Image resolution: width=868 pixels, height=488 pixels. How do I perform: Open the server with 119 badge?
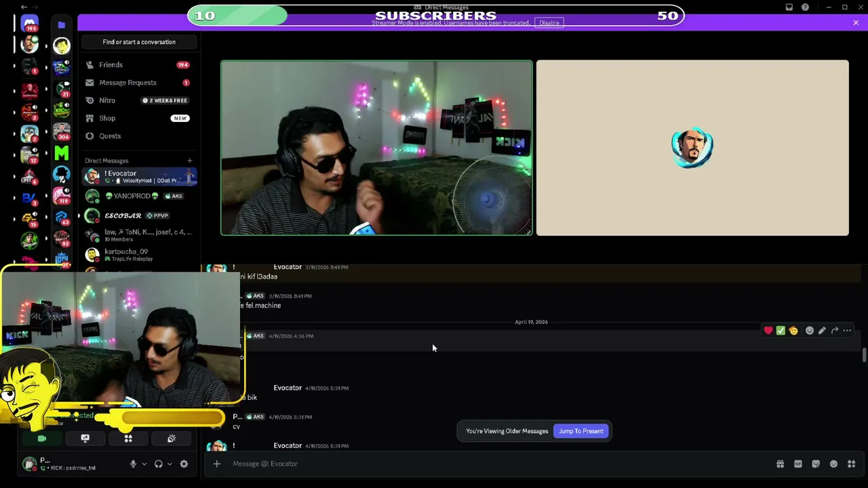62,196
